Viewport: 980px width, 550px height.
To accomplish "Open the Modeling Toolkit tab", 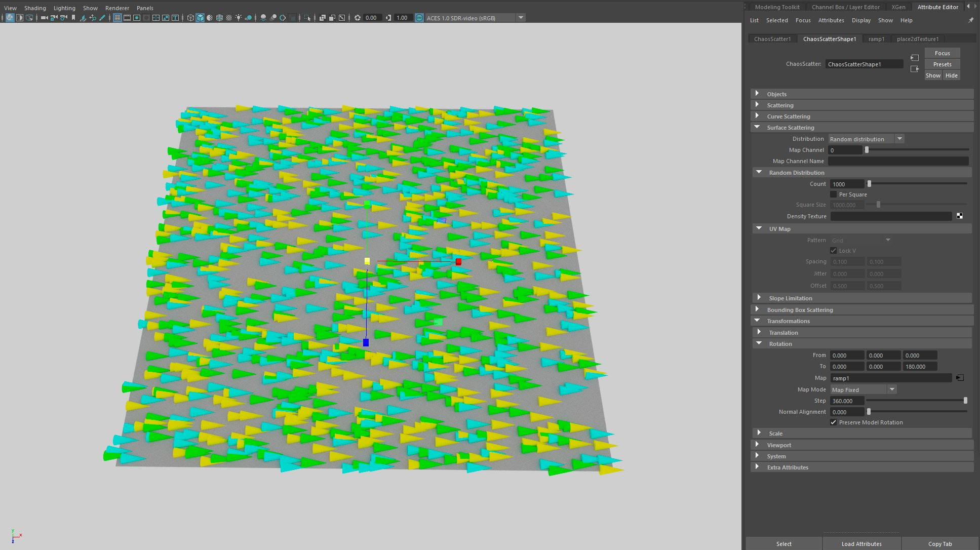I will click(x=777, y=7).
